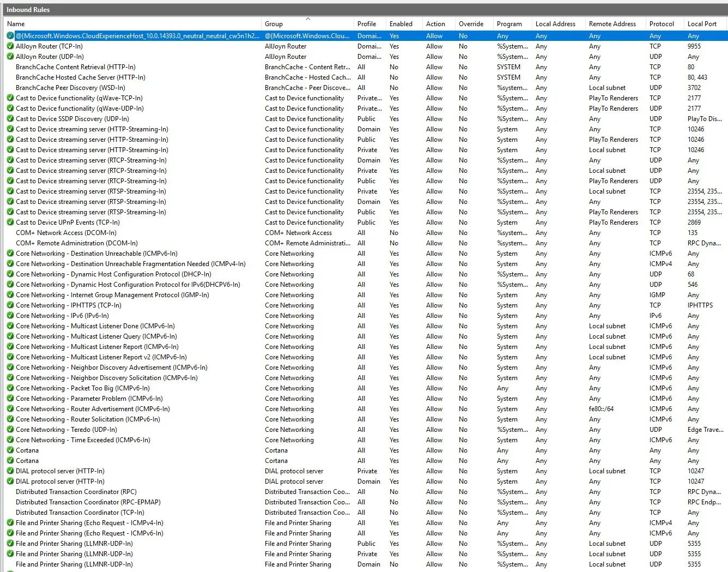
Task: Sort rules by the Group column header
Action: [308, 24]
